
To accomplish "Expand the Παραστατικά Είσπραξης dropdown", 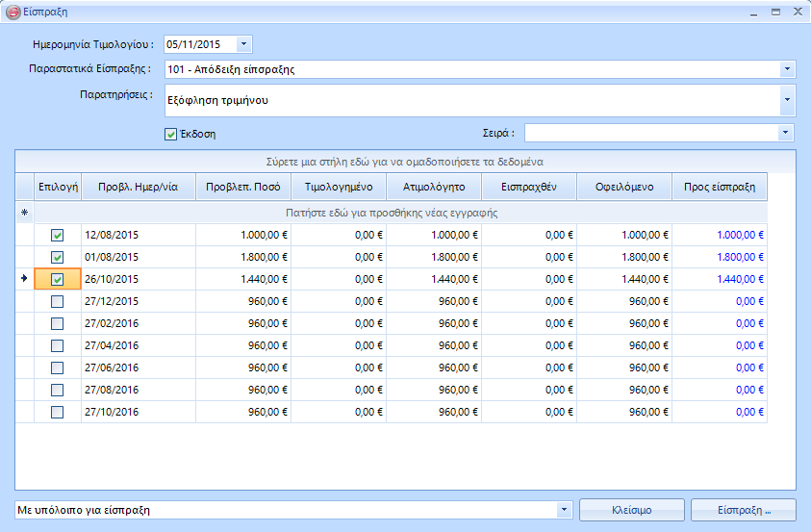I will (787, 69).
